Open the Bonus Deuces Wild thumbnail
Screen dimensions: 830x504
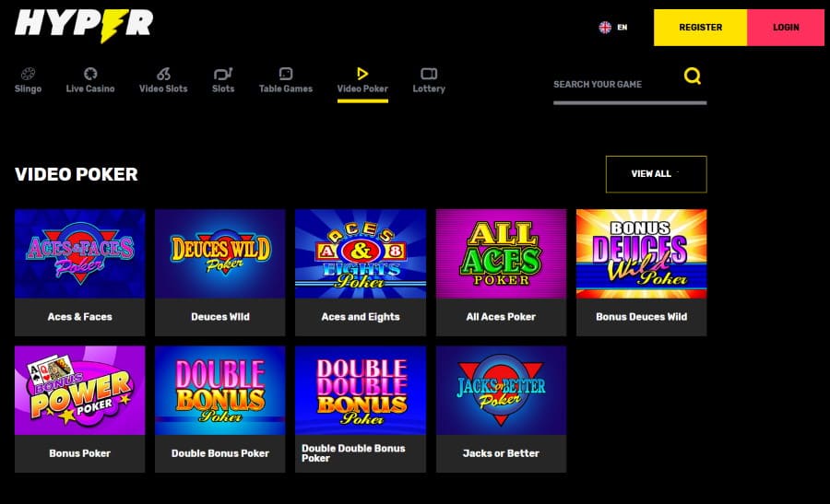pos(642,254)
